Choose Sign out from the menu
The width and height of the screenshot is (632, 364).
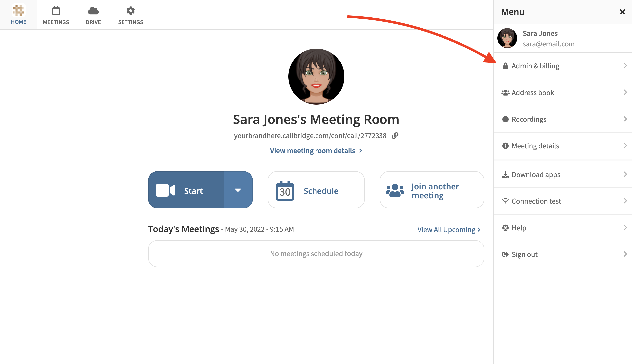click(x=524, y=254)
